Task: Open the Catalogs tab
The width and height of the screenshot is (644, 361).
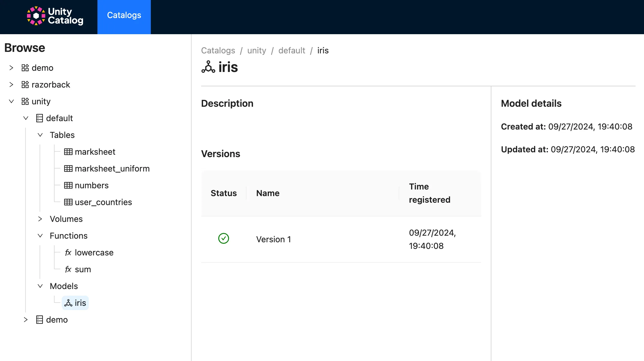Action: pos(124,16)
